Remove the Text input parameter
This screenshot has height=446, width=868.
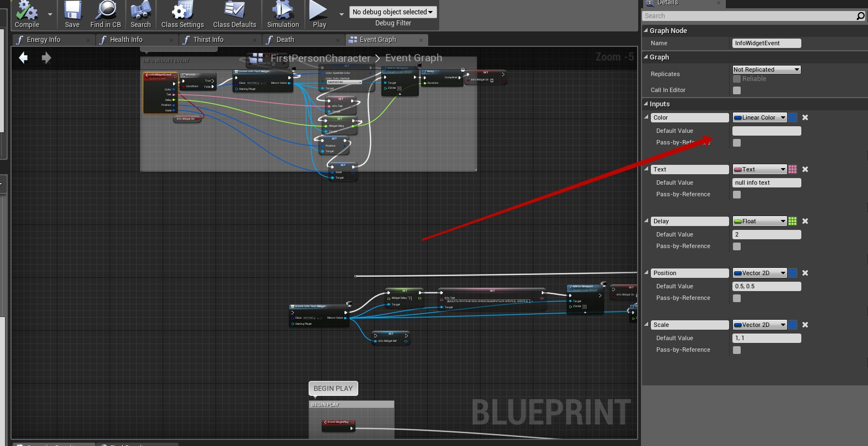[x=805, y=169]
